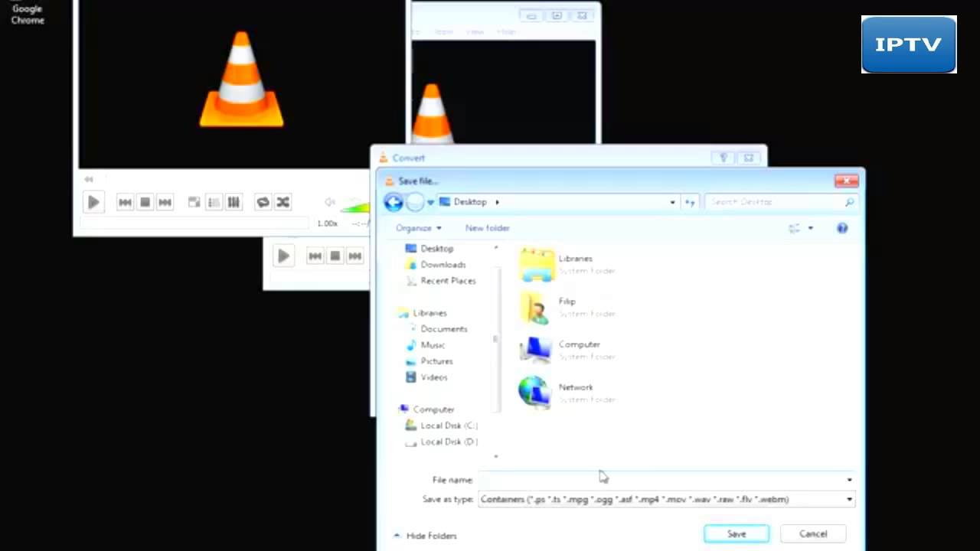Click New folder

(488, 228)
